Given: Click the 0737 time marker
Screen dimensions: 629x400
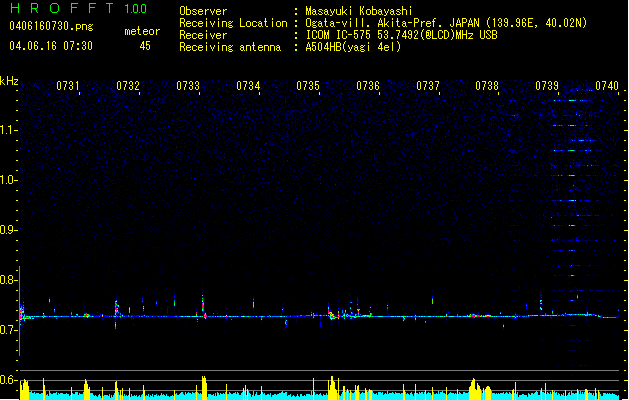Looking at the screenshot, I should coord(428,86).
